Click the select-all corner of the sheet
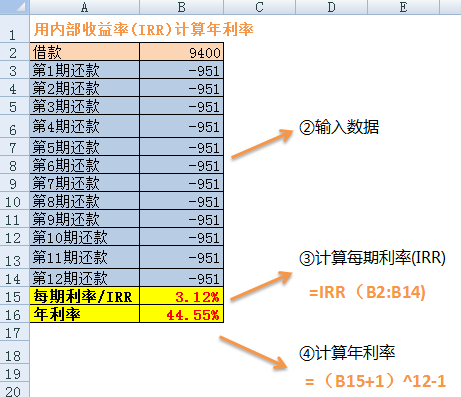The image size is (461, 397). pos(15,7)
